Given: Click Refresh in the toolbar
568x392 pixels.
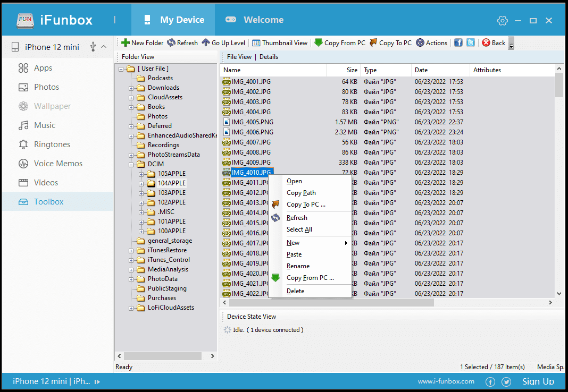Looking at the screenshot, I should click(182, 42).
